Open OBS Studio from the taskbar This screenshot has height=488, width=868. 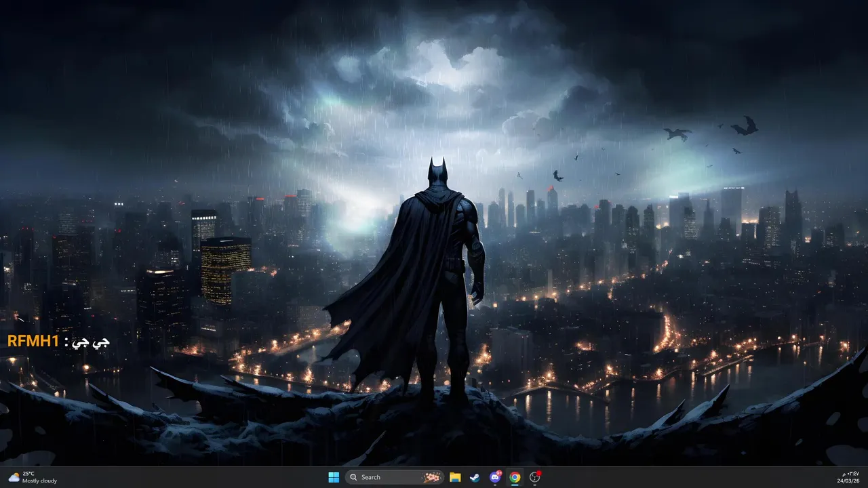click(535, 477)
